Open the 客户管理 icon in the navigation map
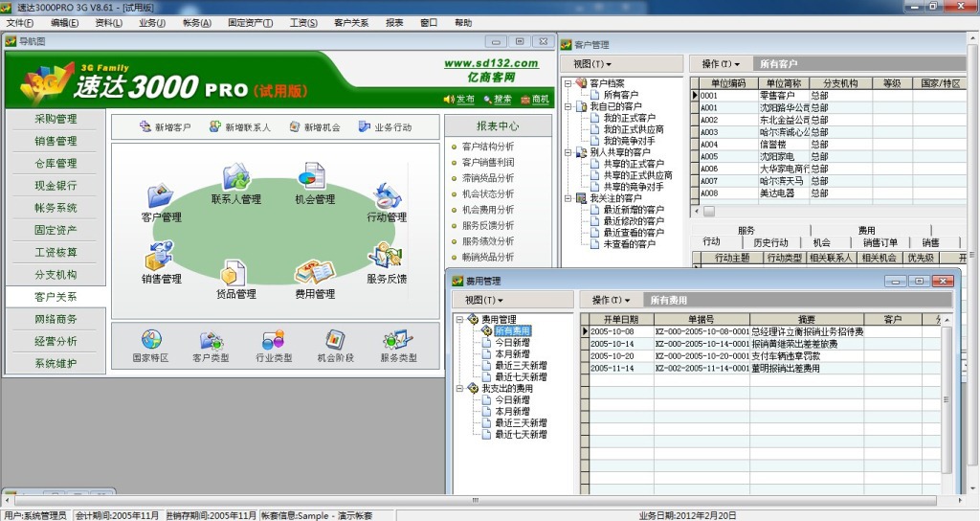This screenshot has height=521, width=980. point(160,196)
